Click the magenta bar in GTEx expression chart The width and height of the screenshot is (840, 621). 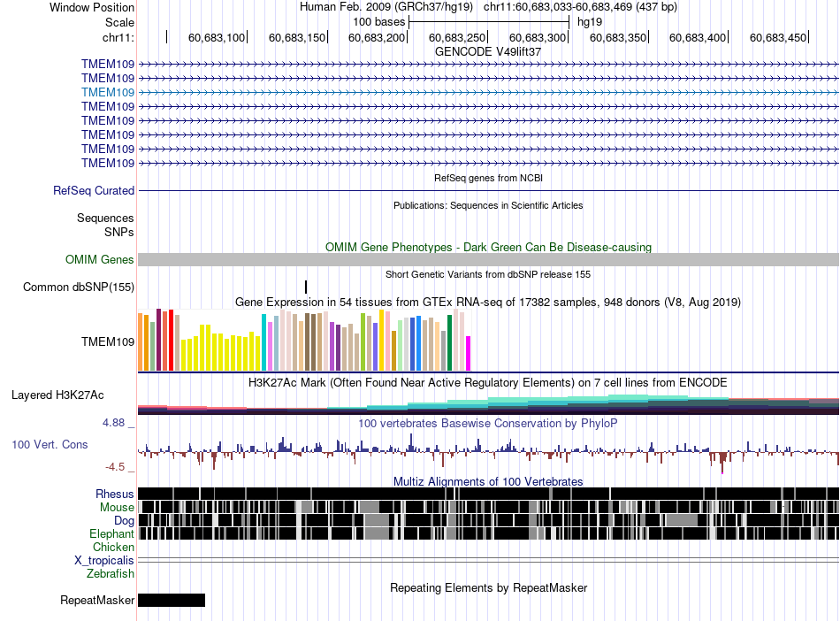click(x=469, y=353)
